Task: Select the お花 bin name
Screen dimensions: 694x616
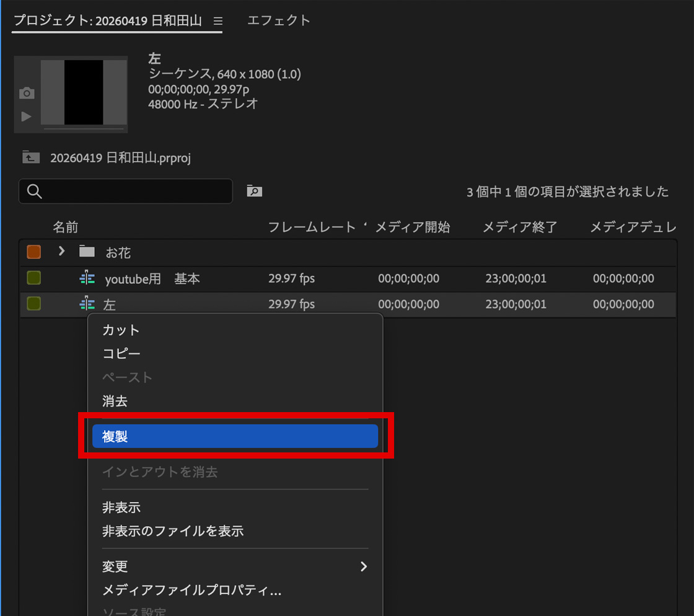Action: click(118, 253)
